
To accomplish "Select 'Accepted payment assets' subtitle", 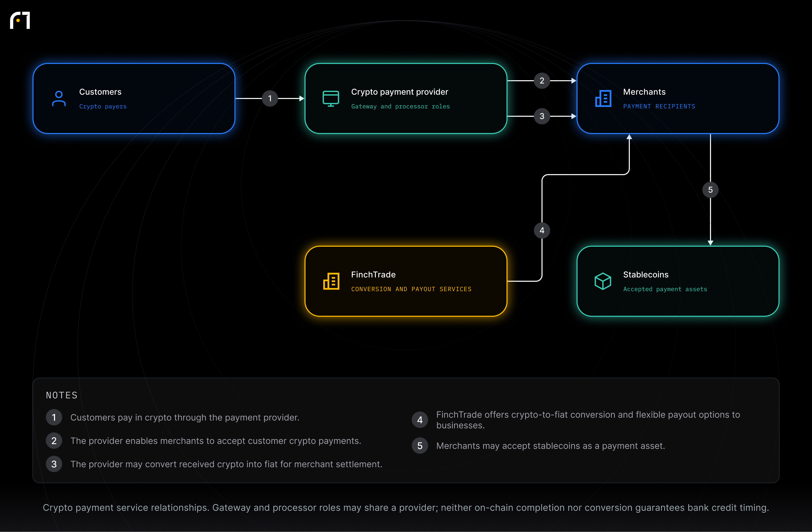I will point(665,289).
